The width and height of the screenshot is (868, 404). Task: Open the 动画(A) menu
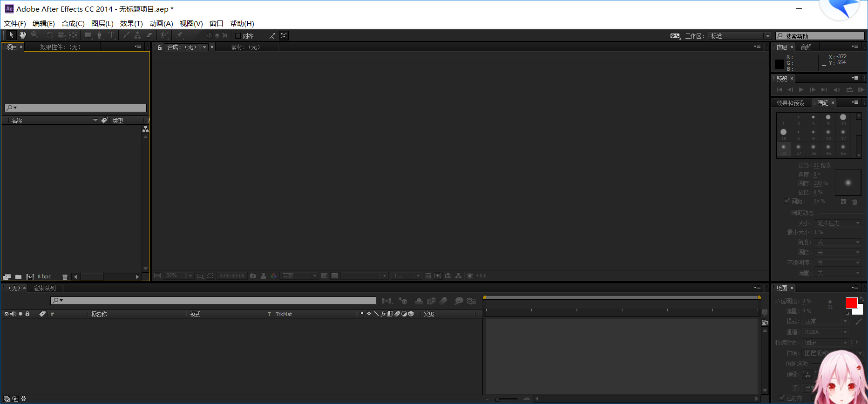point(161,23)
